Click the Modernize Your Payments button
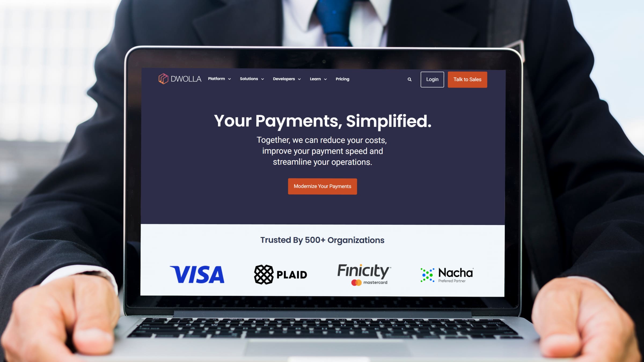This screenshot has width=644, height=362. [323, 186]
